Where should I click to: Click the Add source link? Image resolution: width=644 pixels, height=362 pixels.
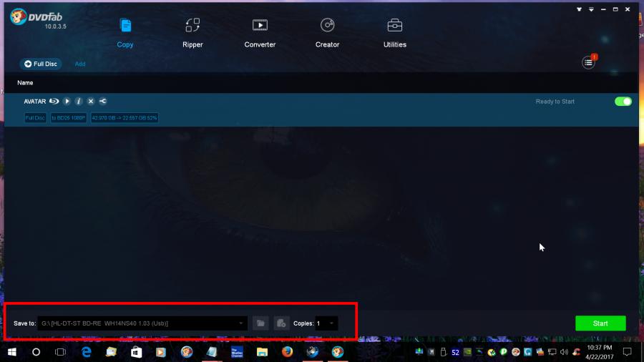click(80, 64)
